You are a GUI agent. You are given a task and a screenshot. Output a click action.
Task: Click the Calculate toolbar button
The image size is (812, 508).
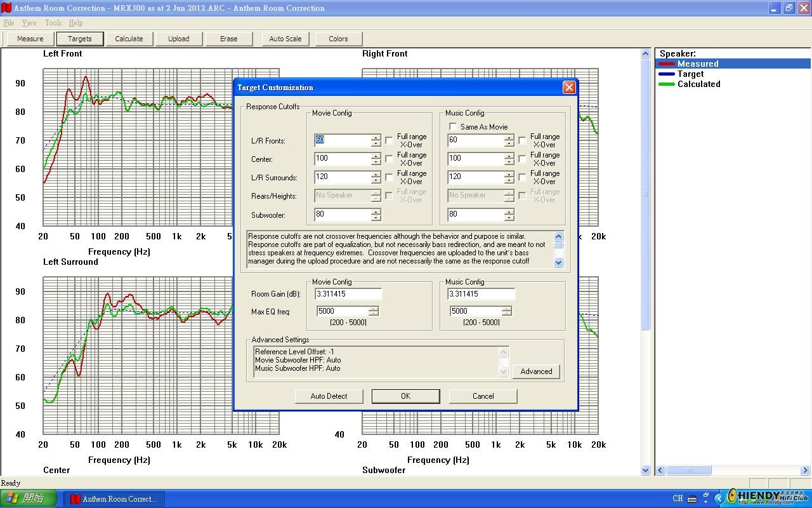(x=129, y=39)
